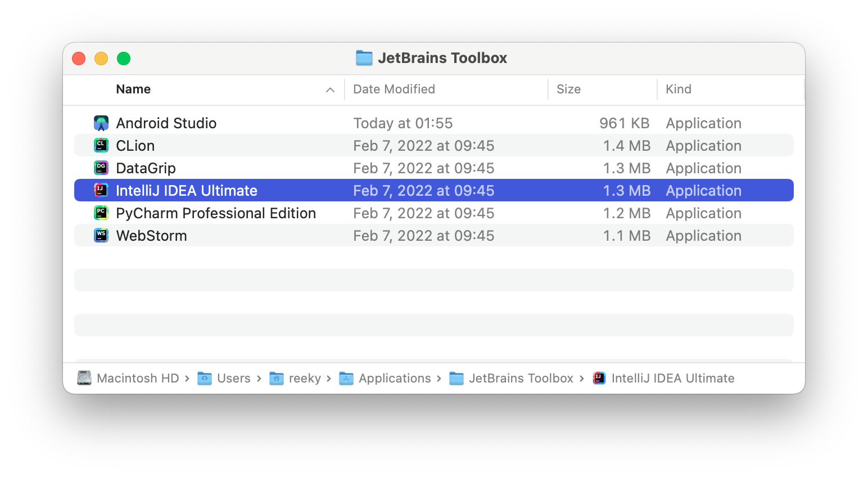Click the DataGrip application icon

pos(101,168)
